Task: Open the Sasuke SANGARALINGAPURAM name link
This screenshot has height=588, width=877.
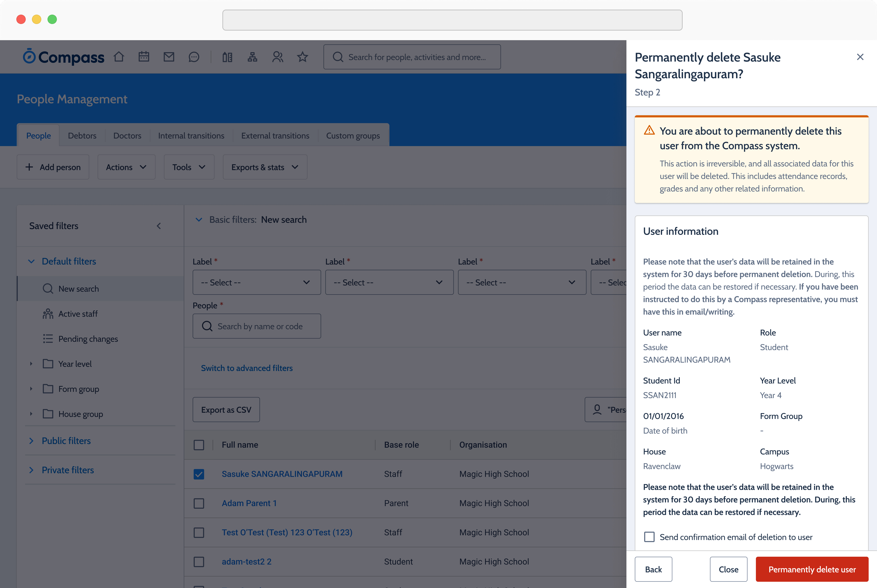Action: point(282,474)
